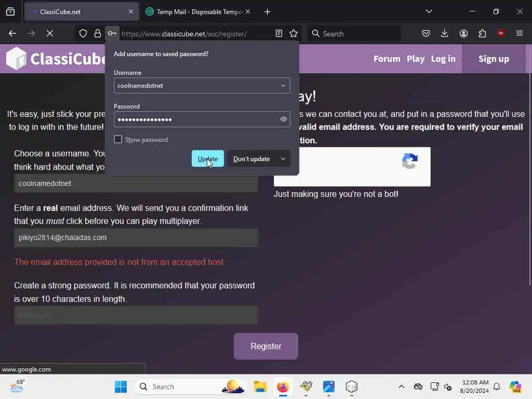
Task: Switch to the Temp Mail tab
Action: (x=198, y=12)
